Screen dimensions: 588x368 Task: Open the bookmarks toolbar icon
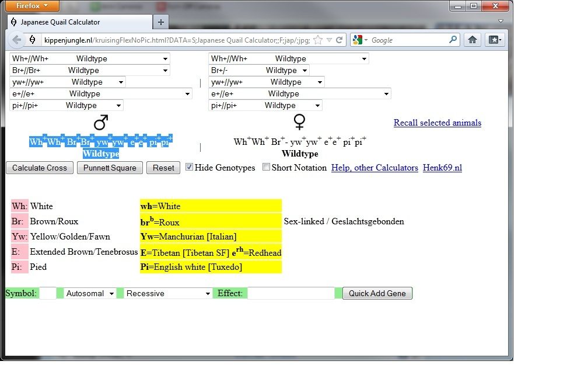click(x=495, y=40)
